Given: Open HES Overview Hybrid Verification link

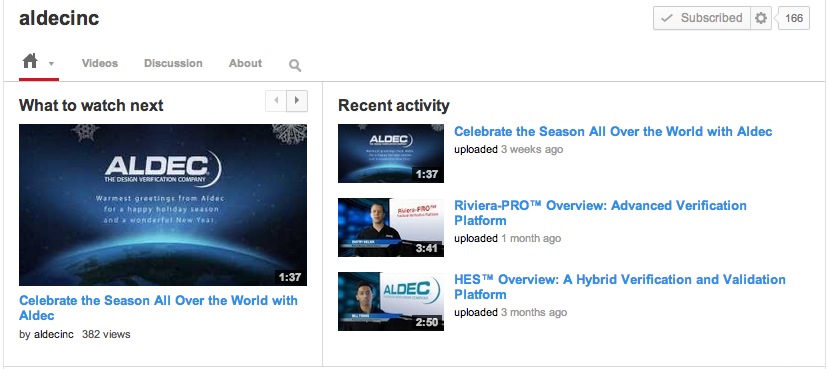Looking at the screenshot, I should pos(620,287).
